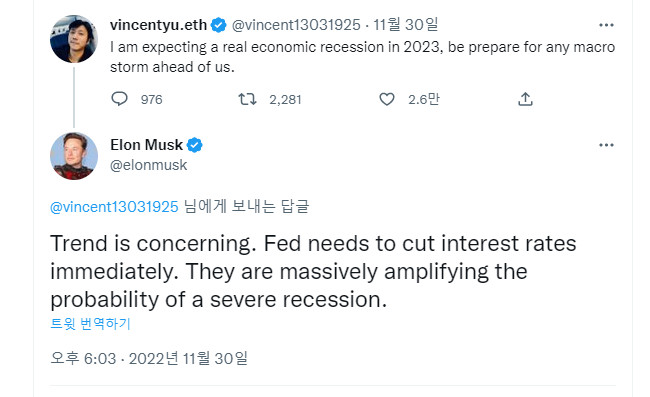Open the @elonmusk handle link
Viewport: 650px width, 397px height.
[x=148, y=165]
